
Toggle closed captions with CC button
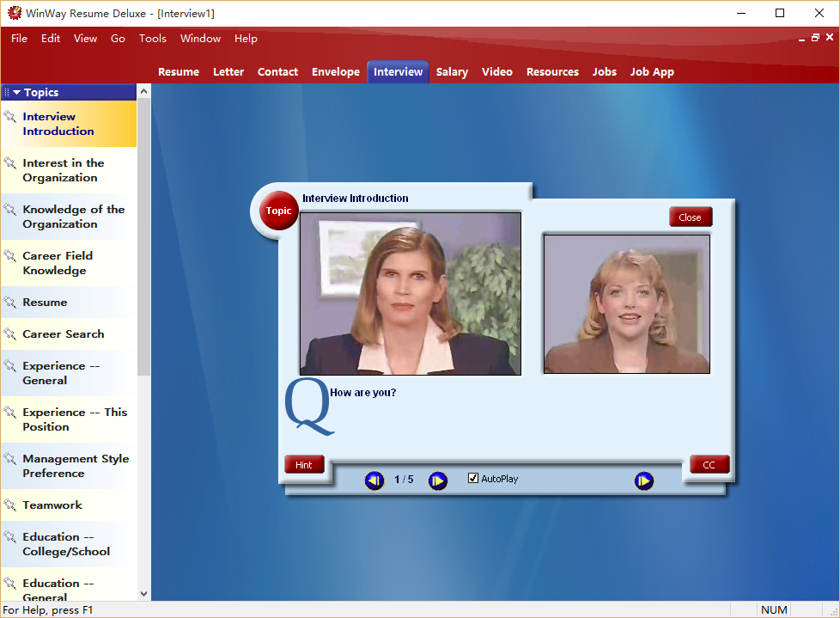click(709, 465)
